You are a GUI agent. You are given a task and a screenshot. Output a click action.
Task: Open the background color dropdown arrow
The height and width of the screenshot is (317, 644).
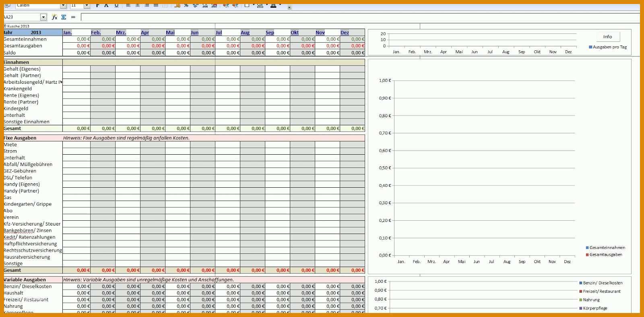pyautogui.click(x=267, y=5)
